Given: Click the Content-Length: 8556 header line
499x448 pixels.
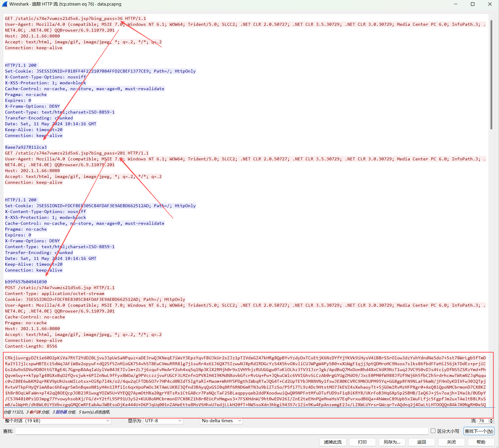Looking at the screenshot, I should click(31, 346).
